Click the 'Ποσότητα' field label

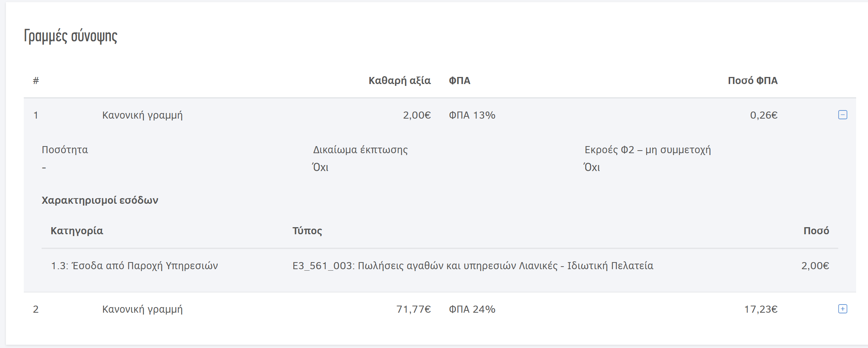65,150
